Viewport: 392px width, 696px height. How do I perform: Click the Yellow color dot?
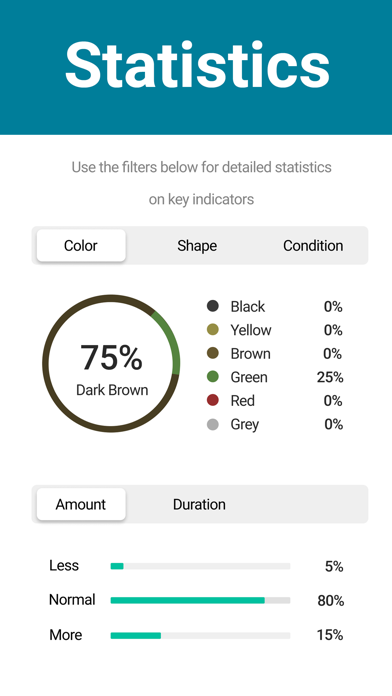coord(213,330)
